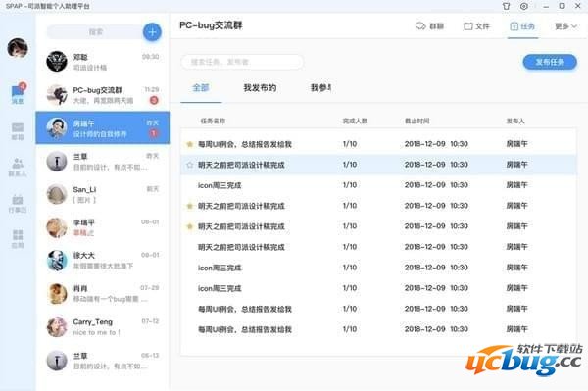This screenshot has width=588, height=391.
Task: Click the 发布人 column header
Action: pos(515,121)
